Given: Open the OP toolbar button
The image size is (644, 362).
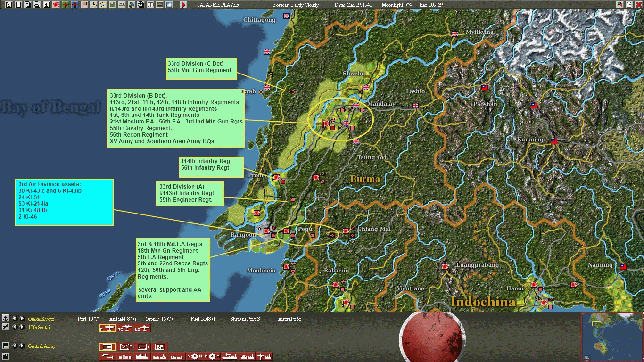Looking at the screenshot, I should 150,5.
